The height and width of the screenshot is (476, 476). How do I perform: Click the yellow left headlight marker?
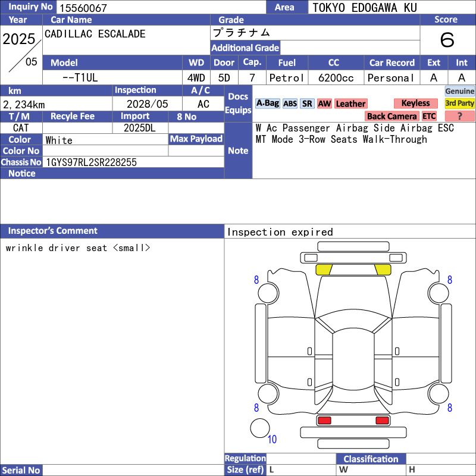coord(324,270)
